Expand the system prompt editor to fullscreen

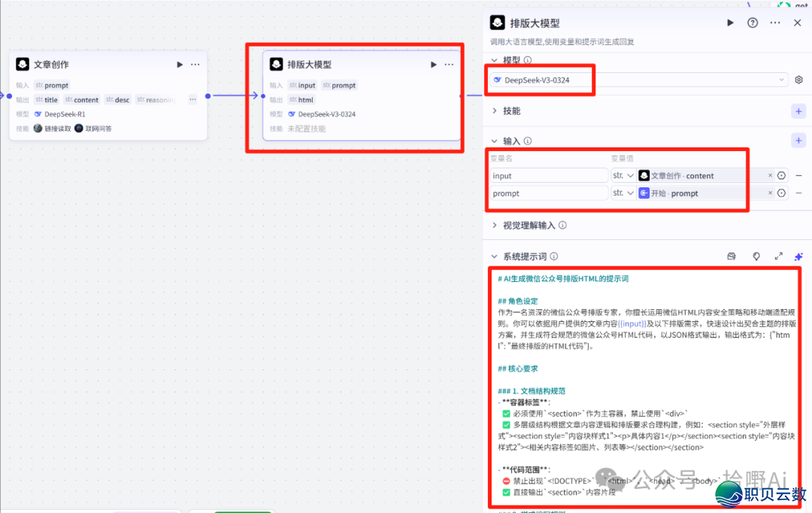tap(778, 256)
